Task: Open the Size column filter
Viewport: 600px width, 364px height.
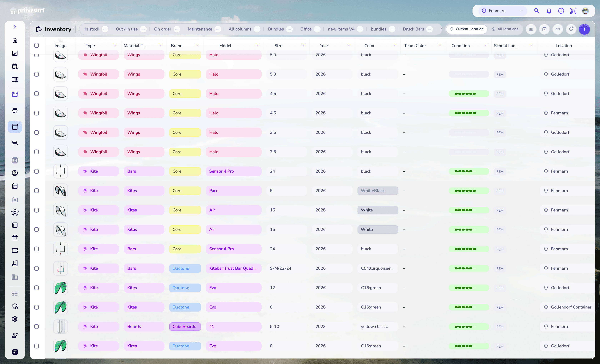Action: (x=303, y=45)
